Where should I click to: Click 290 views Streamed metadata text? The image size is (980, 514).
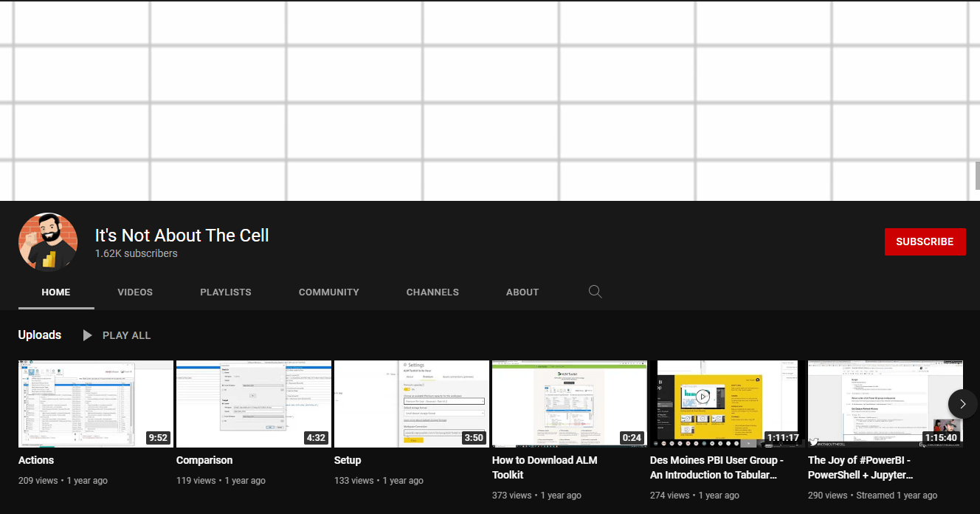[x=872, y=496]
